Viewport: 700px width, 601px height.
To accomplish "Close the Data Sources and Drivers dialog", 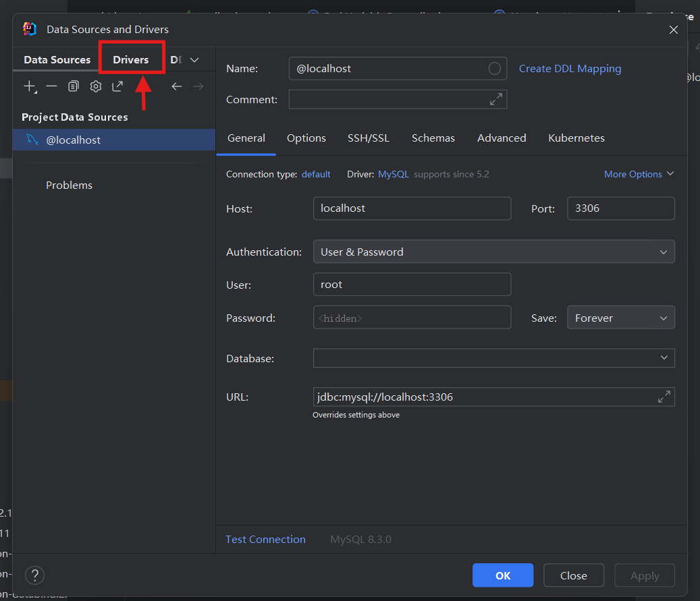I will click(673, 30).
